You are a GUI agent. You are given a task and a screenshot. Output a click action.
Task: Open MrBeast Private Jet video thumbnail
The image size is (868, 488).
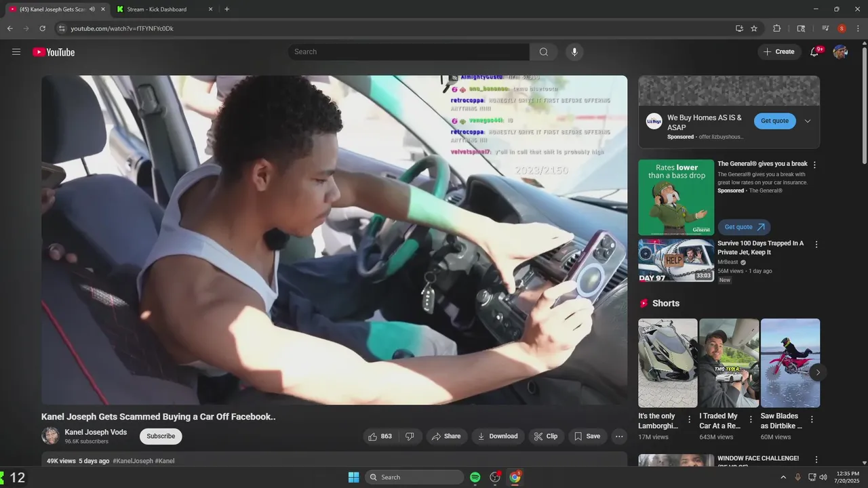coord(676,260)
